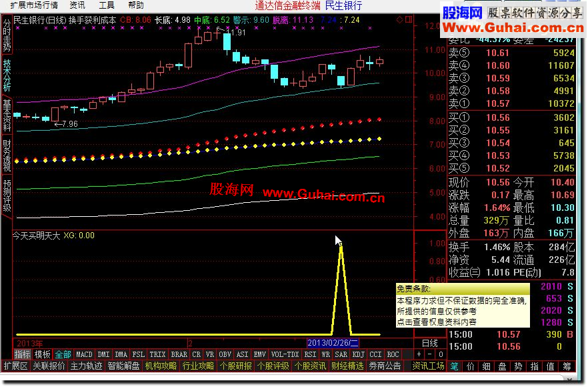This screenshot has height=387, width=588.
Task: Switch indicator to TRIX
Action: (157, 354)
